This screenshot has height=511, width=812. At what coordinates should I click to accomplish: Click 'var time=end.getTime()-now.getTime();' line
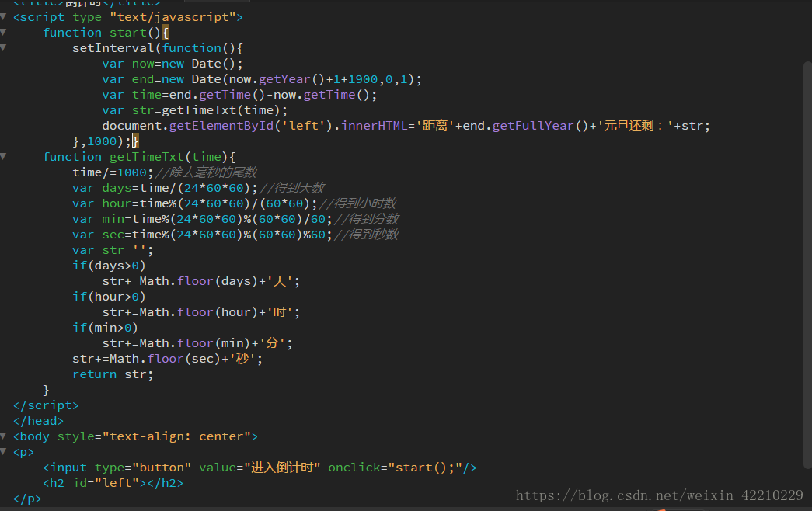click(240, 95)
